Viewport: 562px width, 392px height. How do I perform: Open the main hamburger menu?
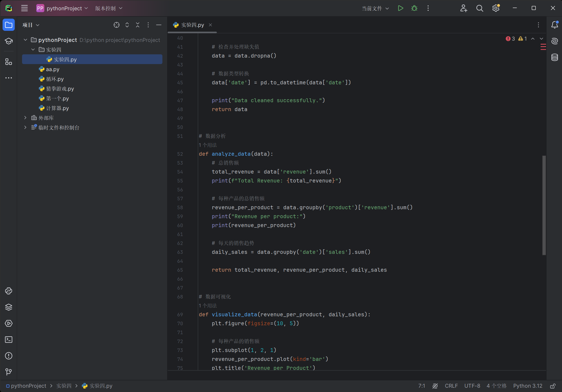click(24, 8)
